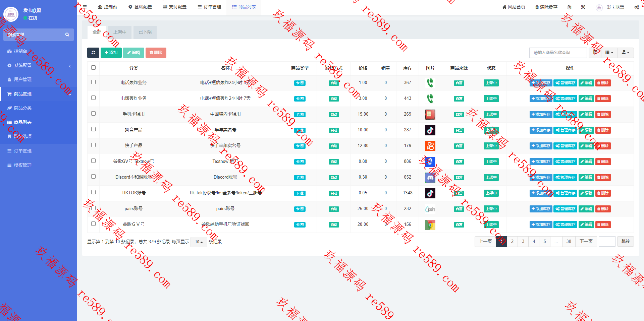Click the user avatar next to 发卡联盟 in the top bar
The image size is (644, 321).
pos(599,7)
